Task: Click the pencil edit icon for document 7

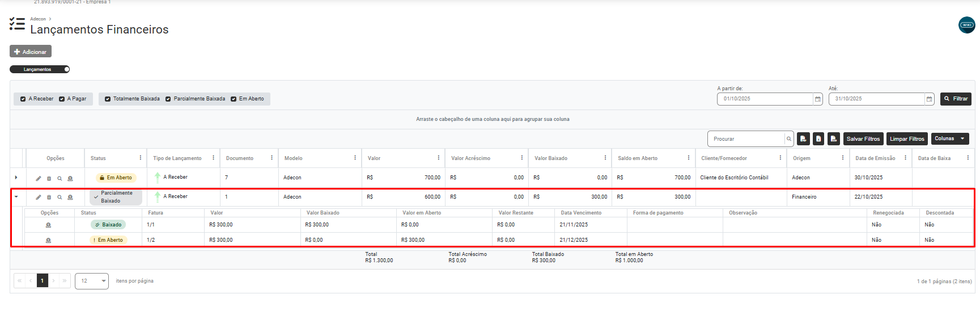Action: point(39,178)
